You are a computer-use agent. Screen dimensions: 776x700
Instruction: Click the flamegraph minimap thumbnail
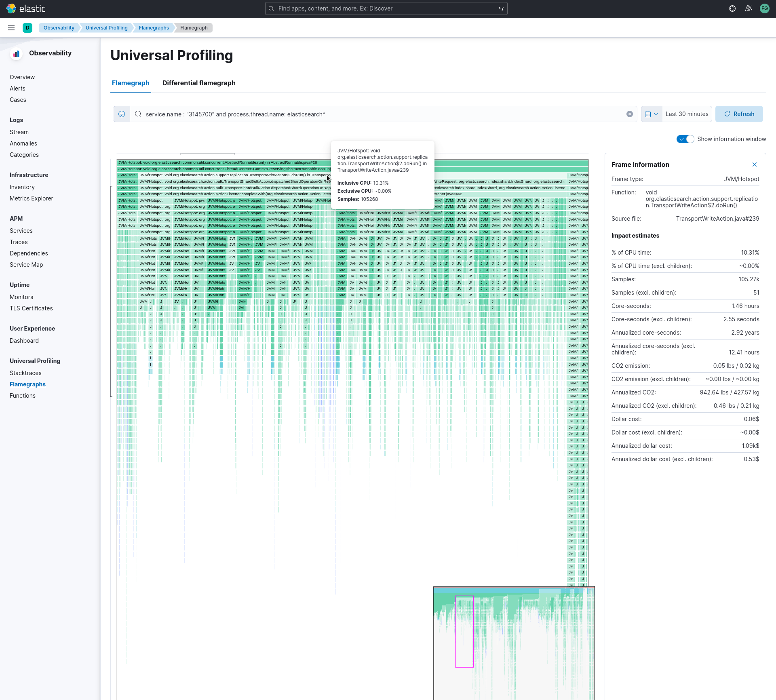pos(513,643)
